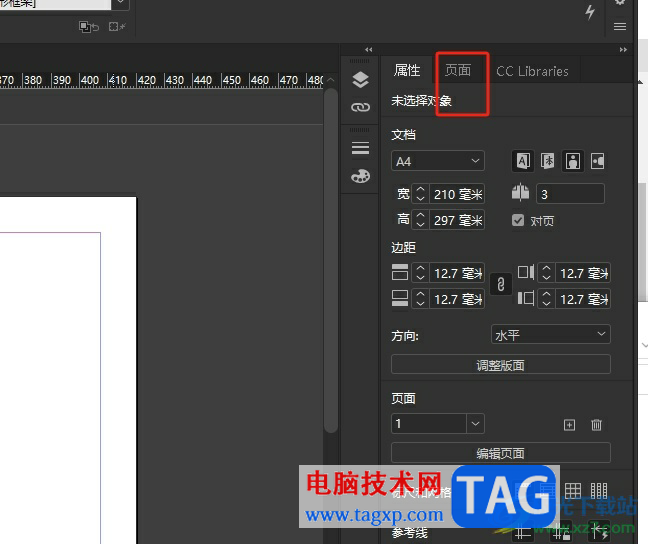This screenshot has width=648, height=544.
Task: Click the 编辑页面 button
Action: click(x=500, y=453)
